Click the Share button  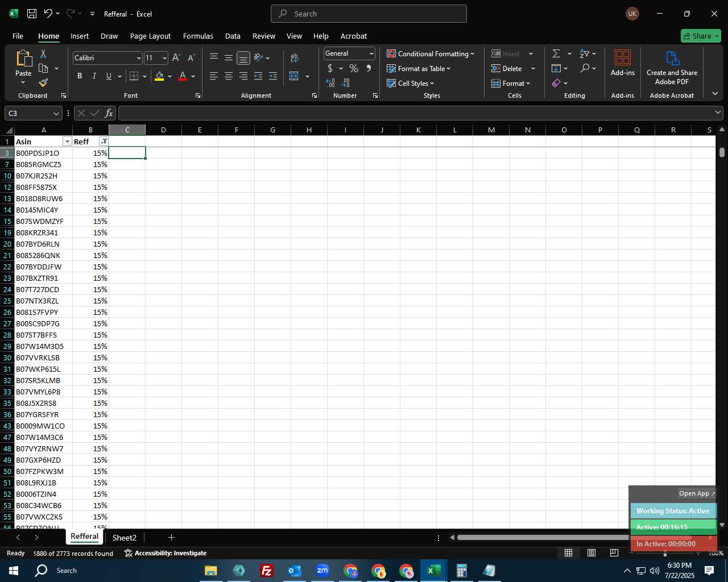[x=701, y=36]
